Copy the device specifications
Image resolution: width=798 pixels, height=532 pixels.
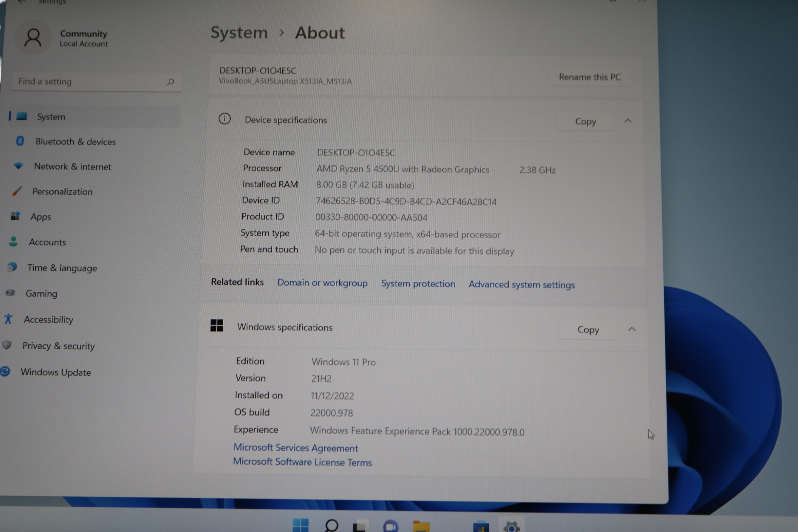coord(586,121)
